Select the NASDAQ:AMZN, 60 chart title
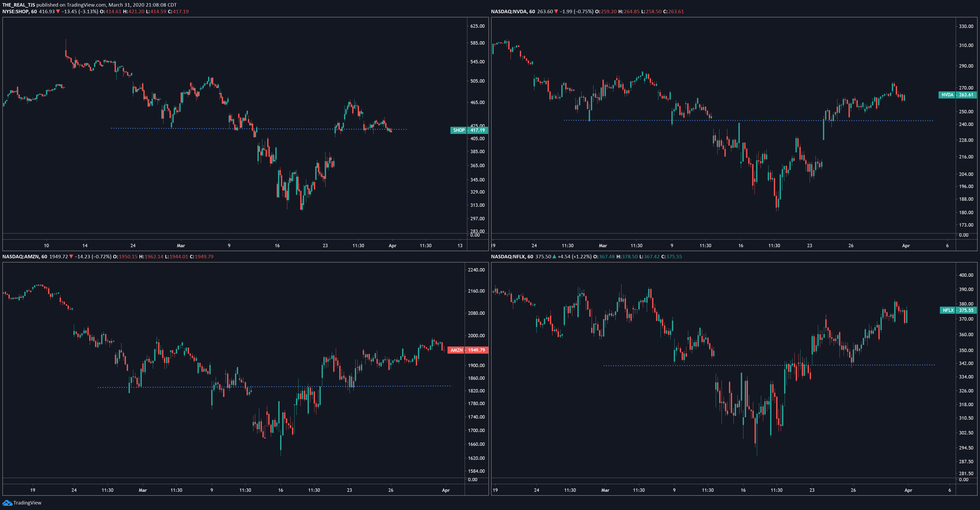 click(25, 256)
